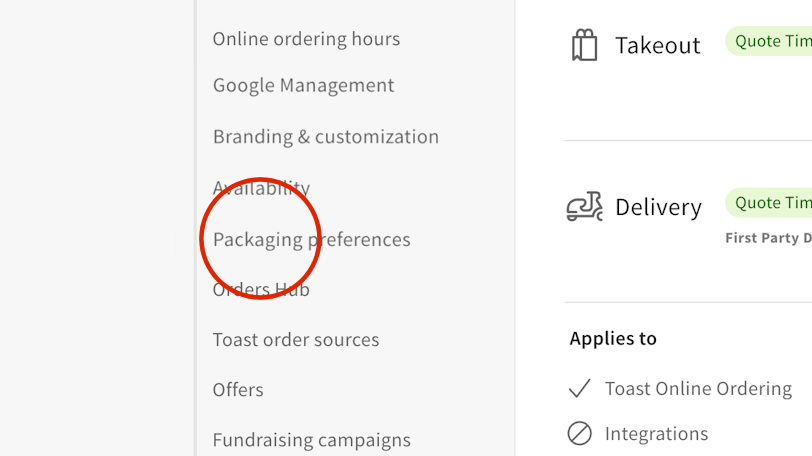Open Fundraising campaigns

(311, 440)
